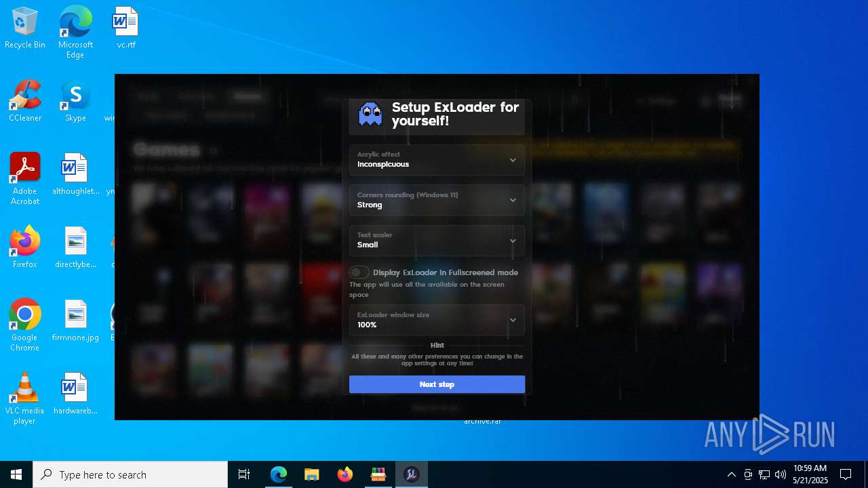
Task: Open Adobe Acrobat desktop shortcut
Action: point(25,179)
